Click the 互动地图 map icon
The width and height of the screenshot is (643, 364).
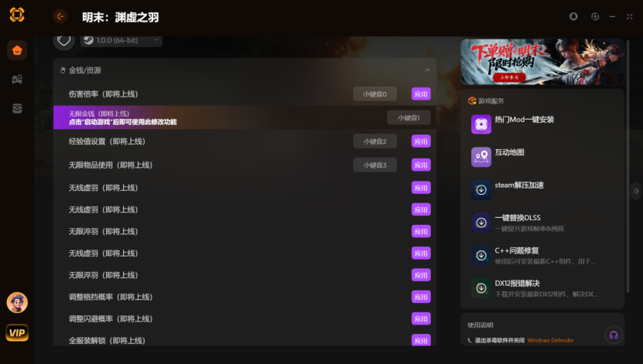481,157
